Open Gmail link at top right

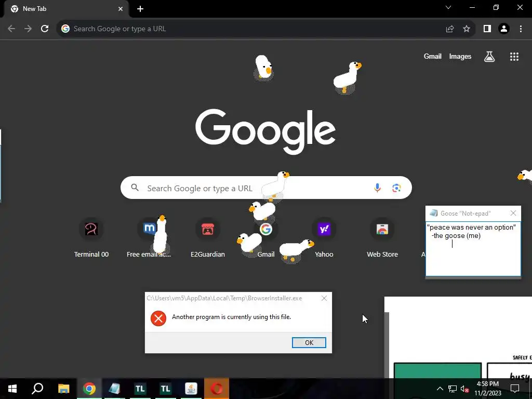[x=432, y=56]
